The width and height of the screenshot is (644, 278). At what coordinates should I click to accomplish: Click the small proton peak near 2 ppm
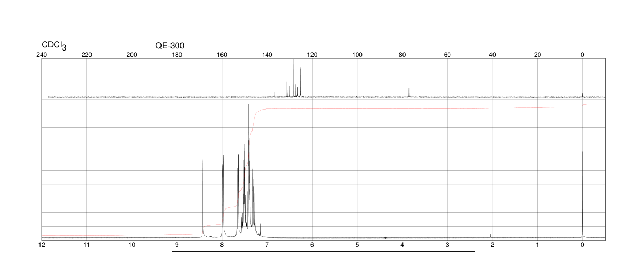[x=490, y=236]
